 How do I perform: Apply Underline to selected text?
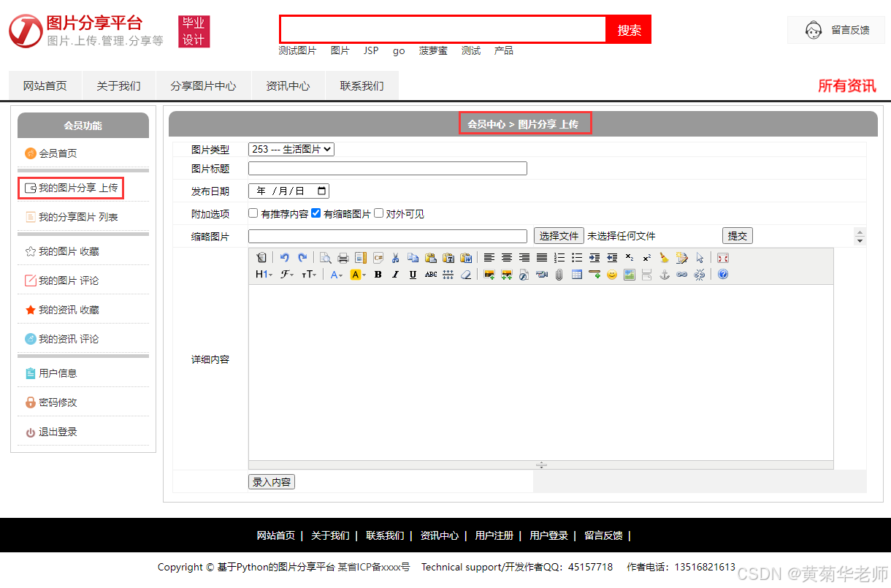point(411,274)
